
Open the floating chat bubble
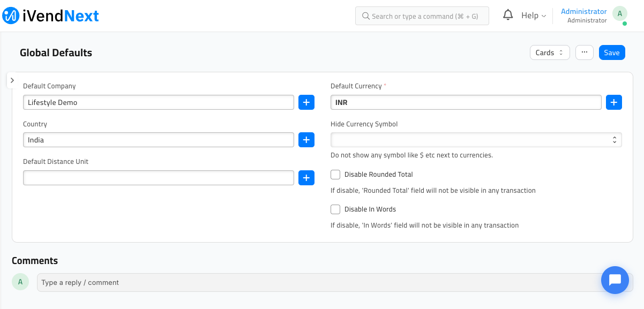(615, 280)
